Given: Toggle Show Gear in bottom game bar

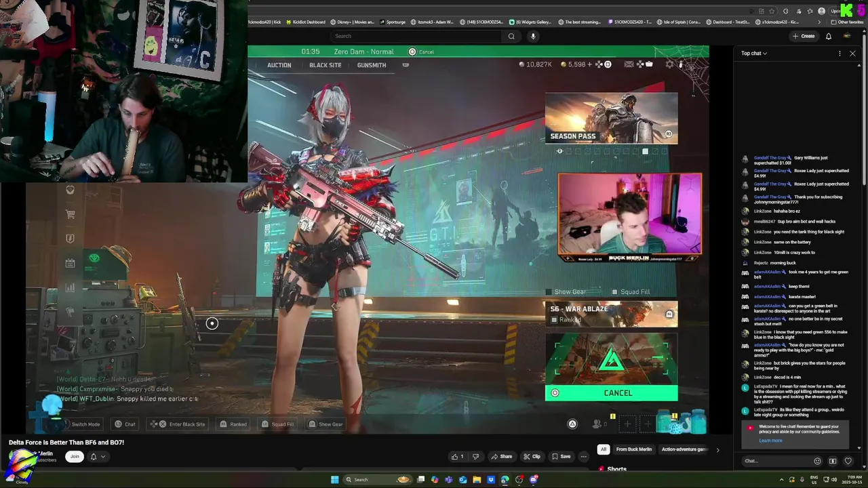Looking at the screenshot, I should [326, 424].
